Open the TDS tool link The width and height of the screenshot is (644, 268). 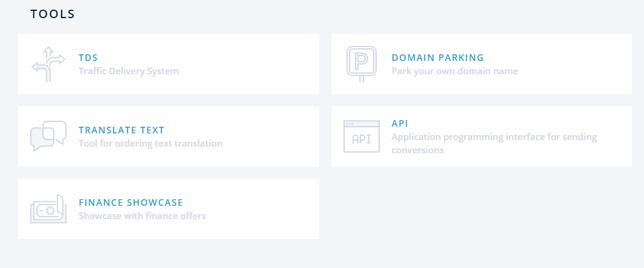point(88,58)
